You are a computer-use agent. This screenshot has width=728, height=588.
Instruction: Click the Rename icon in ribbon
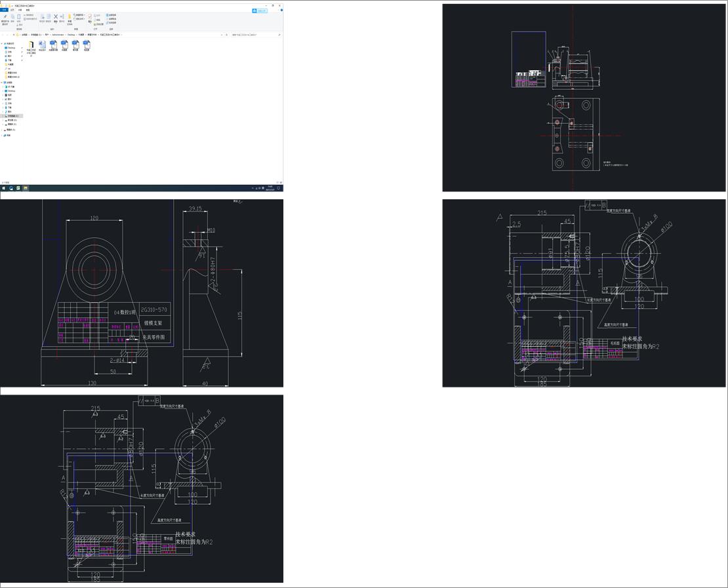coord(62,18)
